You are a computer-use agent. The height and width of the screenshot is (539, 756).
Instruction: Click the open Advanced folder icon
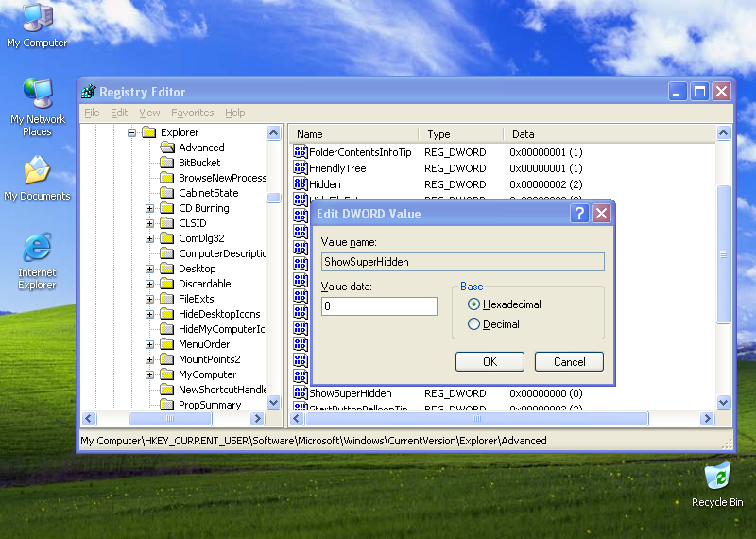pos(167,148)
